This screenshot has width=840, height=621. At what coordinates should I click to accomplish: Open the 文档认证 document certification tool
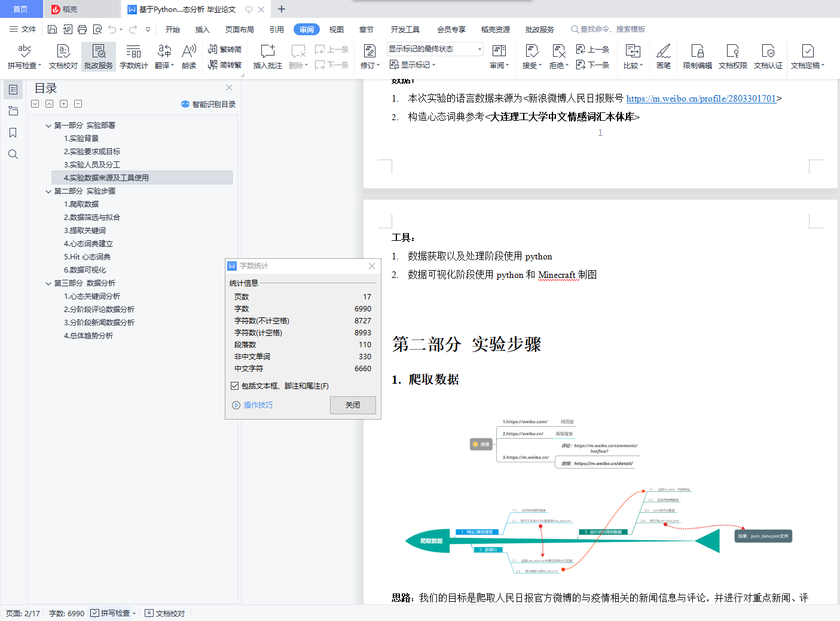(x=768, y=57)
